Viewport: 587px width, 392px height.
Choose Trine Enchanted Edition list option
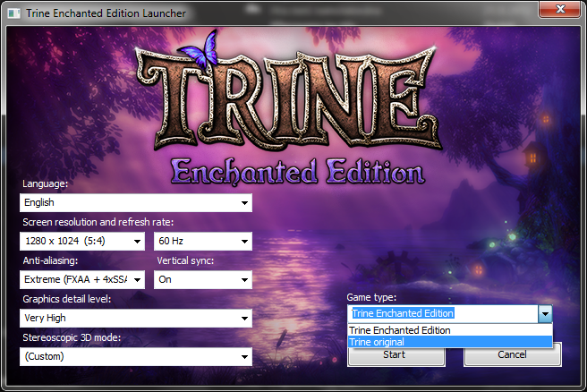(x=450, y=330)
